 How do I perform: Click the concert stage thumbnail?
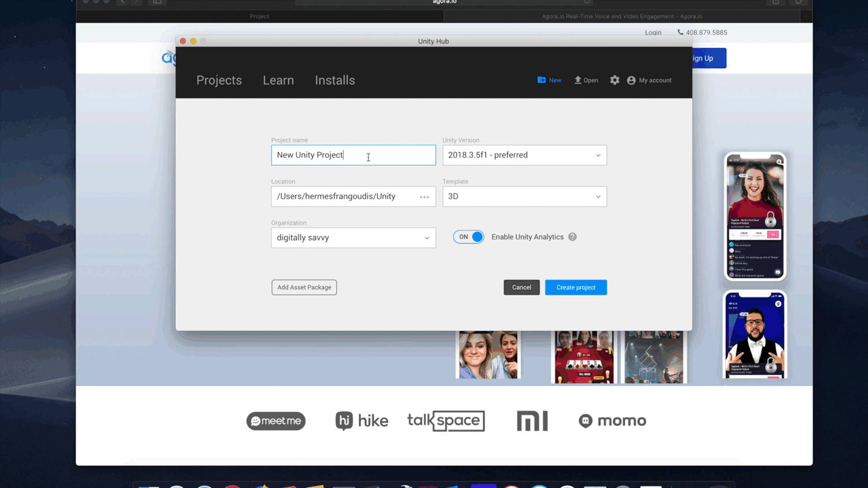pyautogui.click(x=654, y=357)
